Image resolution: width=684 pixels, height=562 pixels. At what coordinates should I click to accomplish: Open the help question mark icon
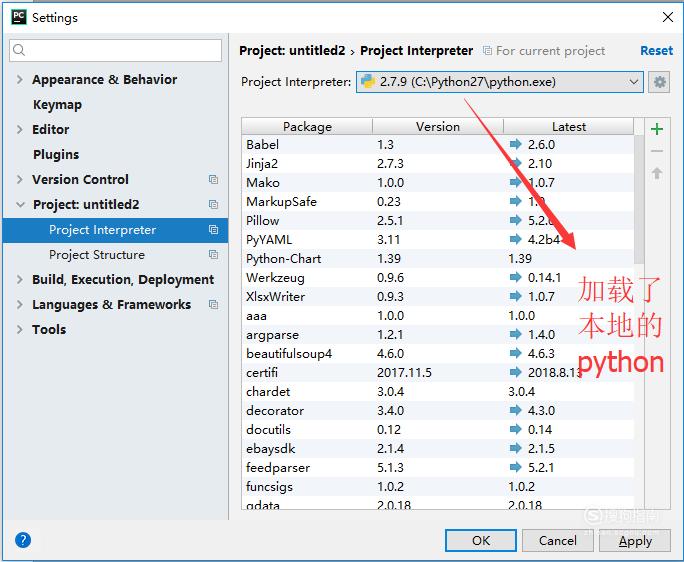[23, 540]
